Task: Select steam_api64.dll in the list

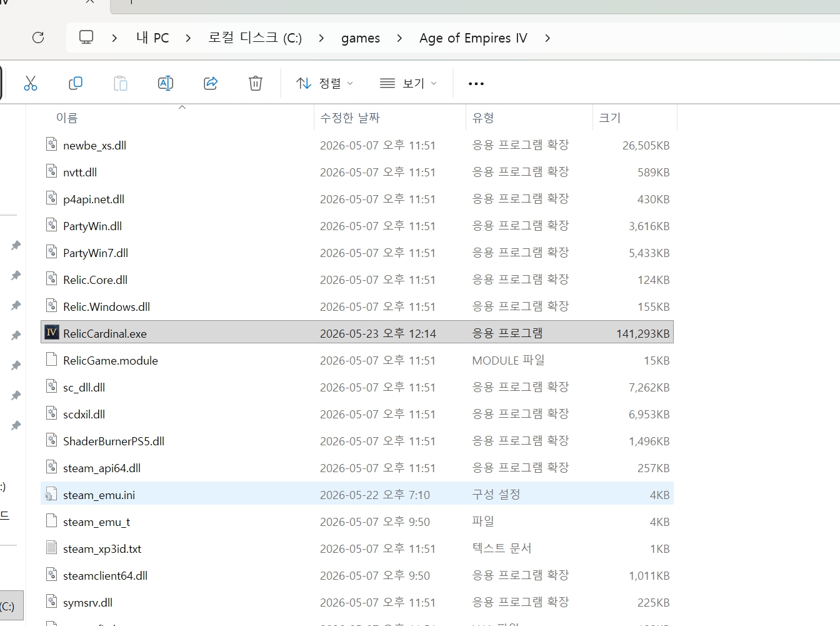Action: coord(357,467)
